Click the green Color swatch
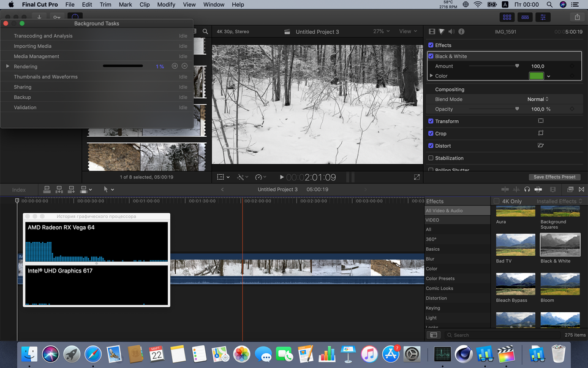 (x=536, y=76)
